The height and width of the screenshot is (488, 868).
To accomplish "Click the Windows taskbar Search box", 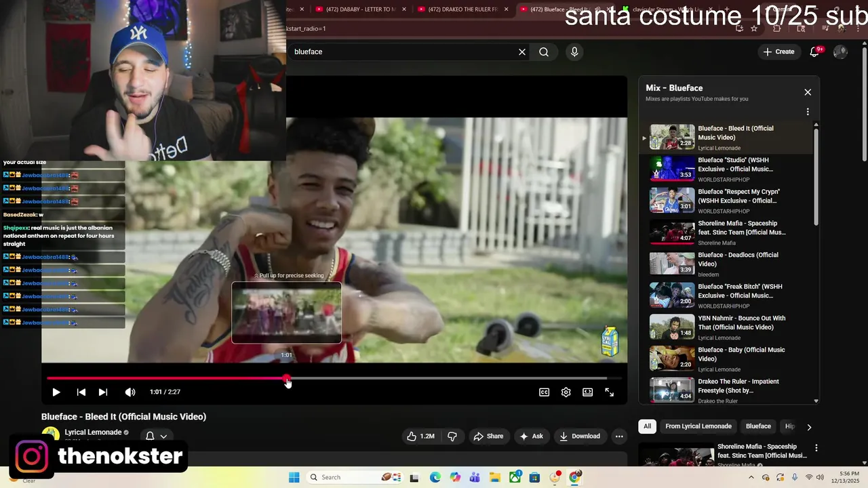I will [x=356, y=477].
